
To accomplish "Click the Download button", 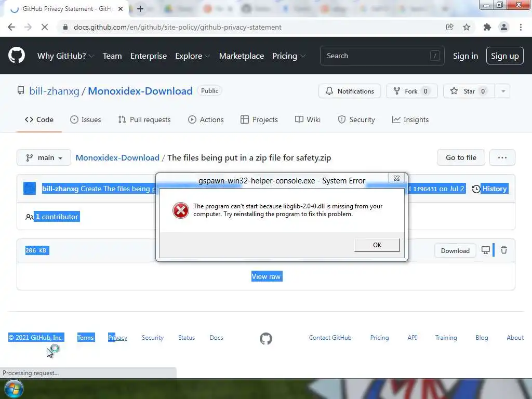I will (455, 251).
